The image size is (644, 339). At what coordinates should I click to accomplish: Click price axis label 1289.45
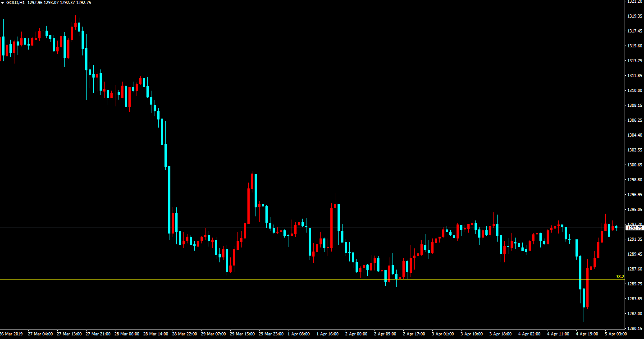tap(634, 254)
